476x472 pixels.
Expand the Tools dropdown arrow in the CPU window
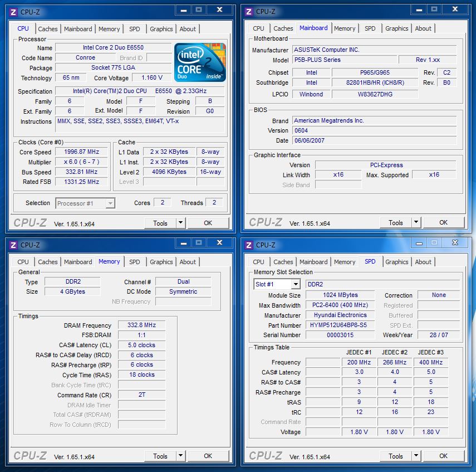pyautogui.click(x=180, y=223)
